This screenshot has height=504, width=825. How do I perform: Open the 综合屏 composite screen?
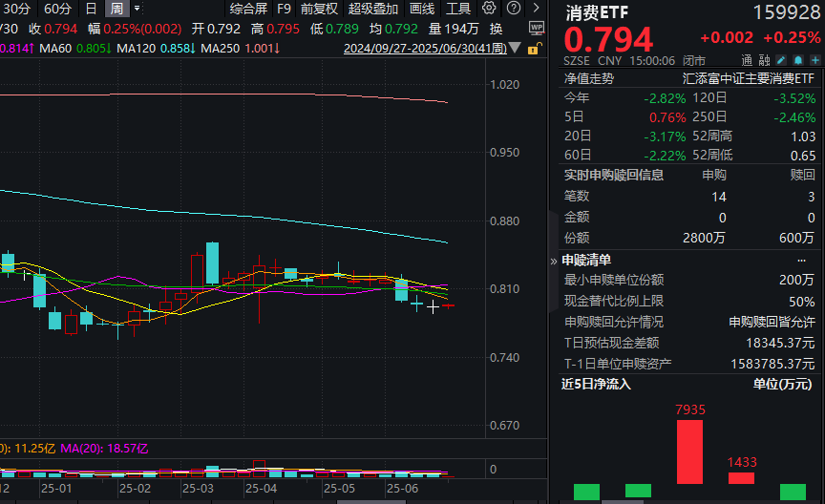(x=248, y=9)
